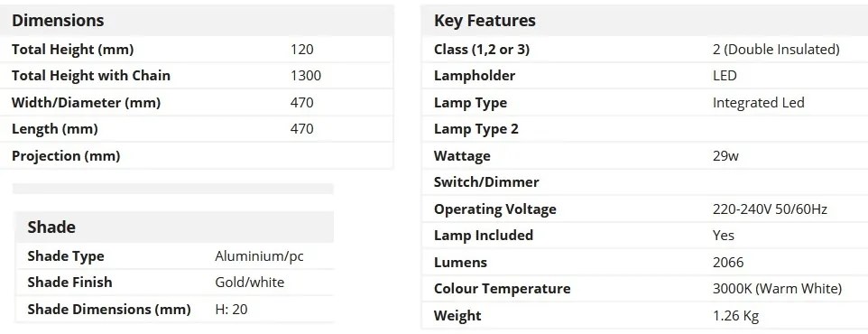Click the Total Height (mm) label
This screenshot has height=334, width=868.
click(72, 50)
